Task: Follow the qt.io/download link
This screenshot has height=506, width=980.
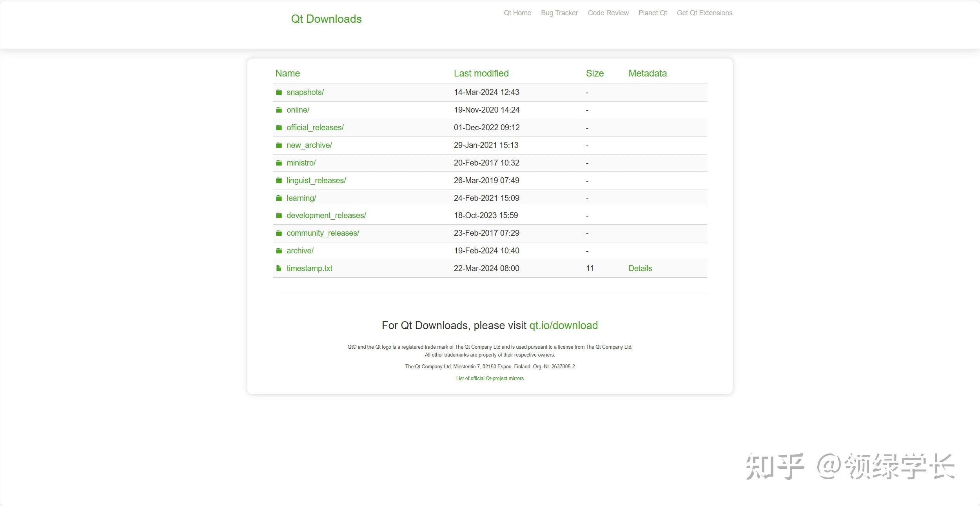Action: (563, 326)
